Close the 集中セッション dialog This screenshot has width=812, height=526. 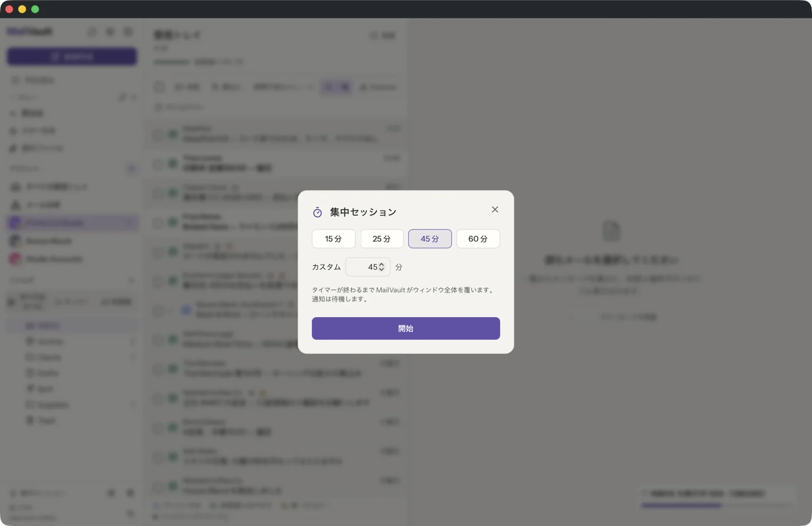(x=495, y=209)
